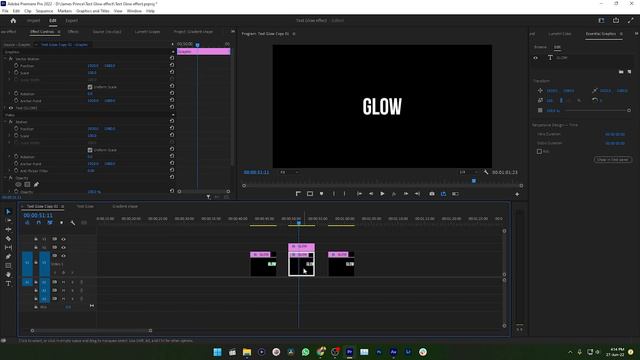This screenshot has height=360, width=640.
Task: Toggle V2 track output eye
Action: 63,247
